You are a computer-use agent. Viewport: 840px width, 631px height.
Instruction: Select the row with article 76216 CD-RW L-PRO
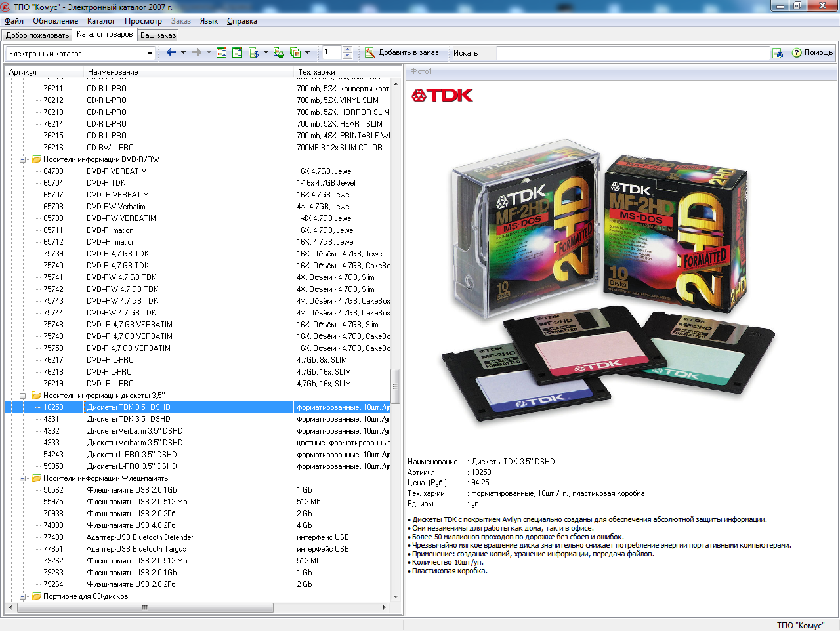pyautogui.click(x=198, y=148)
